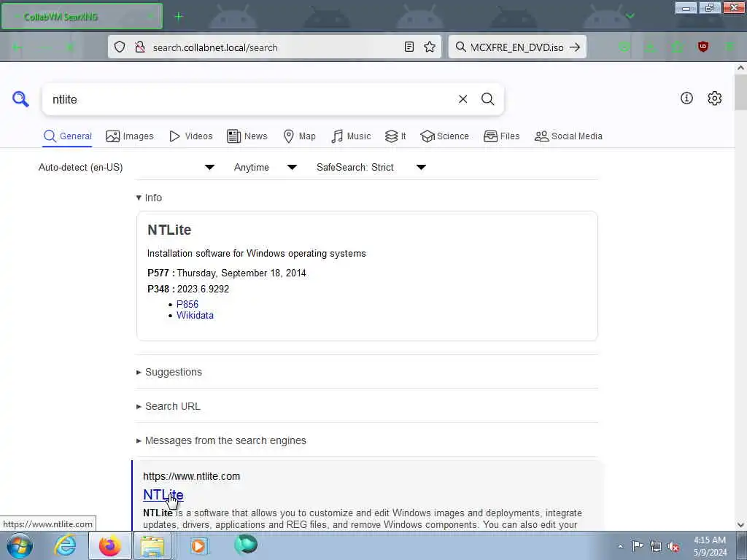Switch to Social Media search tab
This screenshot has height=560, width=747.
[x=568, y=136]
